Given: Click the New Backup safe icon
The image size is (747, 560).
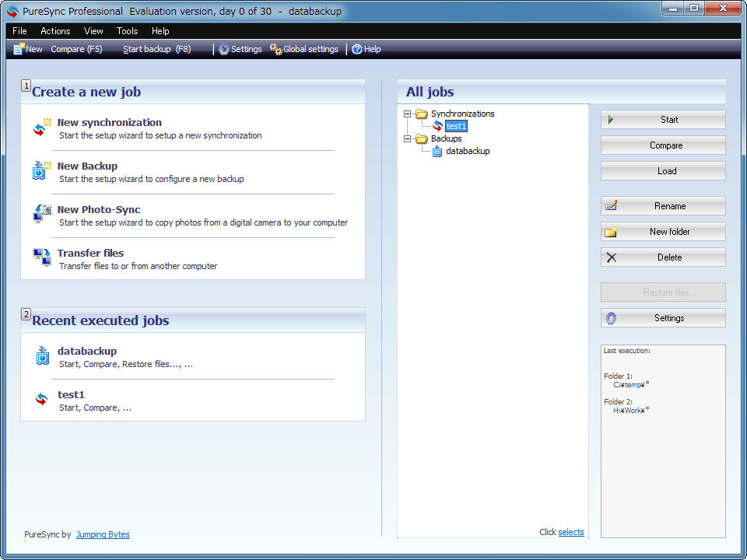Looking at the screenshot, I should coord(42,170).
